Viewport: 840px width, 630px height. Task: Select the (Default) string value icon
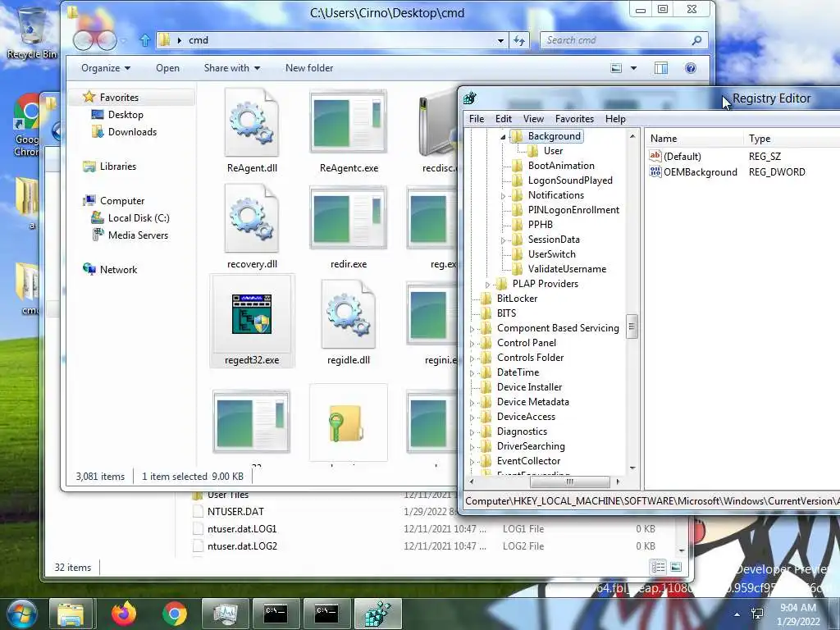pos(655,156)
